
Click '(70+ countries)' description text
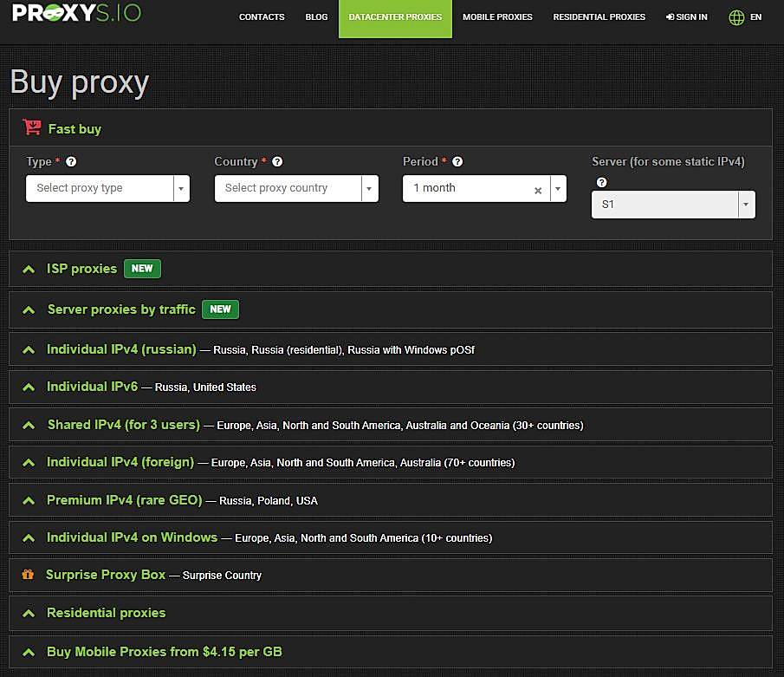click(x=479, y=463)
